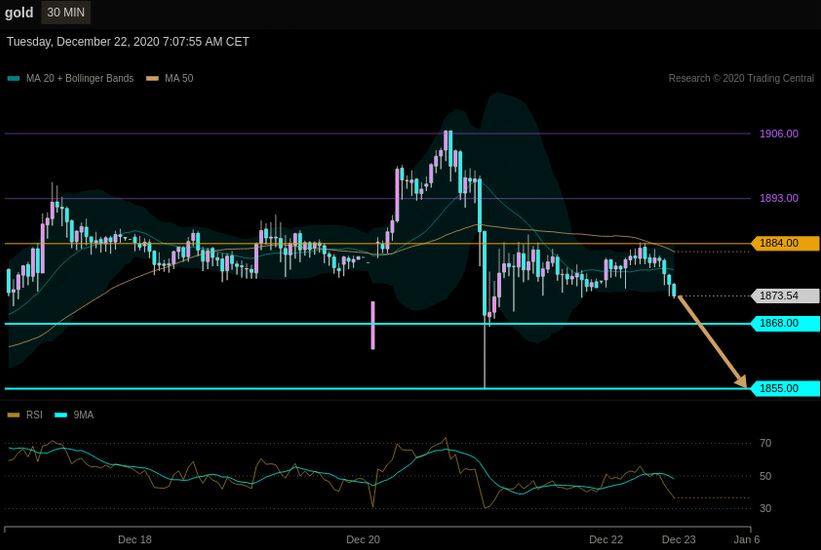The width and height of the screenshot is (821, 550).
Task: Click the MA 50 legend color swatch
Action: click(x=152, y=79)
